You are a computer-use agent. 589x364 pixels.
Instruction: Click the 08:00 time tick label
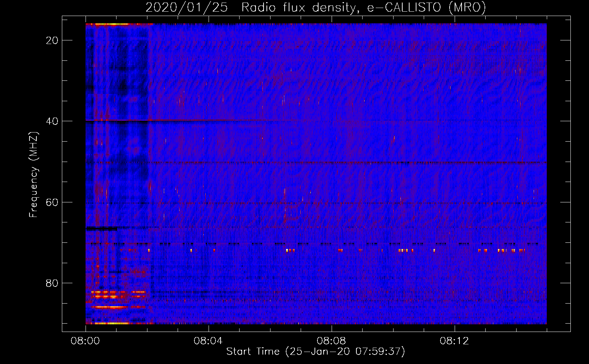[x=86, y=341]
